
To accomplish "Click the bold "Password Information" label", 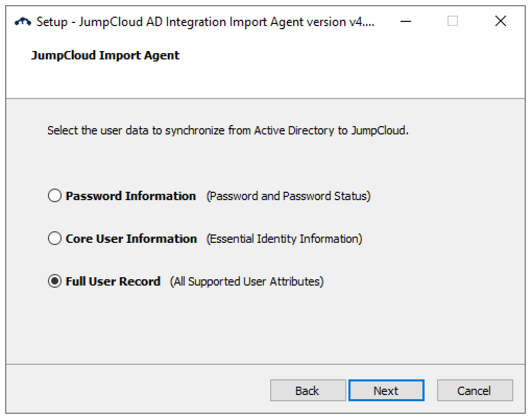I will [x=130, y=196].
